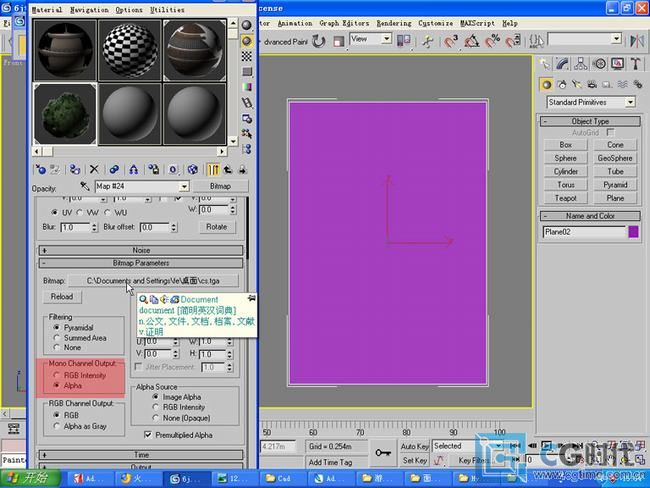The height and width of the screenshot is (488, 650).
Task: Create a Teapot primitive button
Action: [x=565, y=198]
